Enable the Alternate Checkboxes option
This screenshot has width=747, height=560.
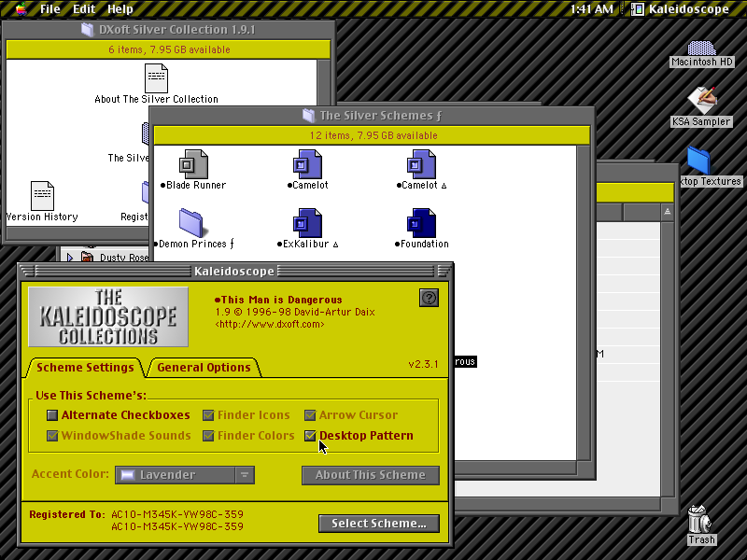(52, 415)
